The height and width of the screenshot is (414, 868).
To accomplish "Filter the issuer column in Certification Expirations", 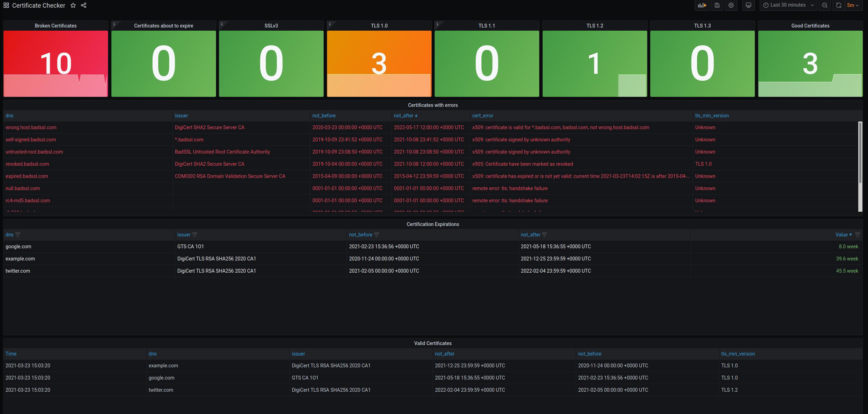I will pos(195,235).
